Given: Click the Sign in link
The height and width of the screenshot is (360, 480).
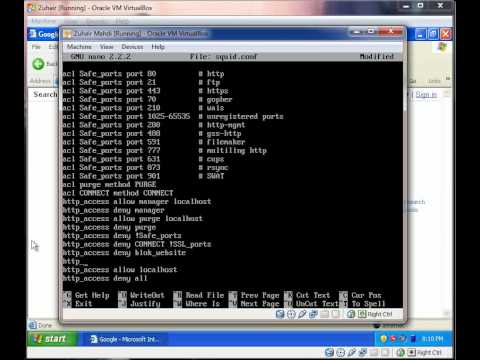Looking at the screenshot, I should pyautogui.click(x=426, y=95).
